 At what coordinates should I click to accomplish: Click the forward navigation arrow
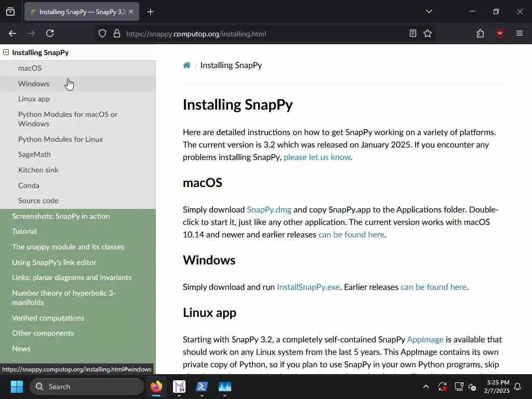click(31, 33)
